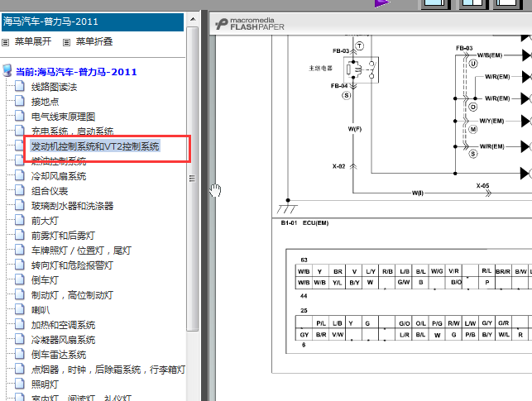Click the Macromedia FlashPaper logo
532x401 pixels.
pos(249,24)
